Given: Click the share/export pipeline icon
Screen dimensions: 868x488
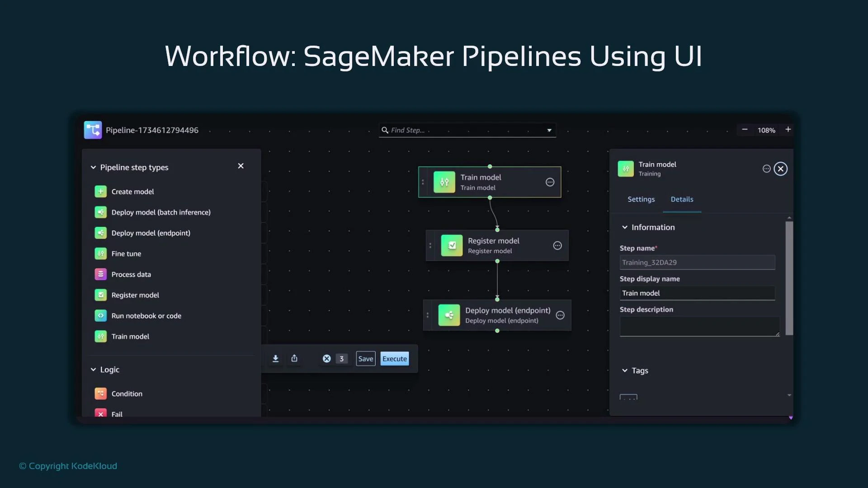Looking at the screenshot, I should click(294, 358).
